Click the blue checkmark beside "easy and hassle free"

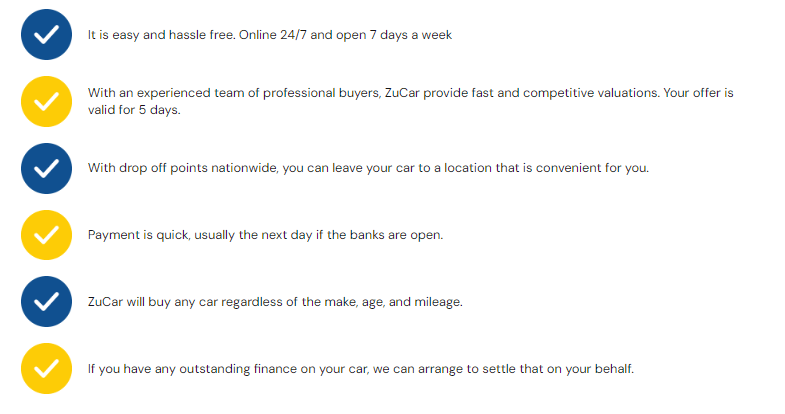46,34
